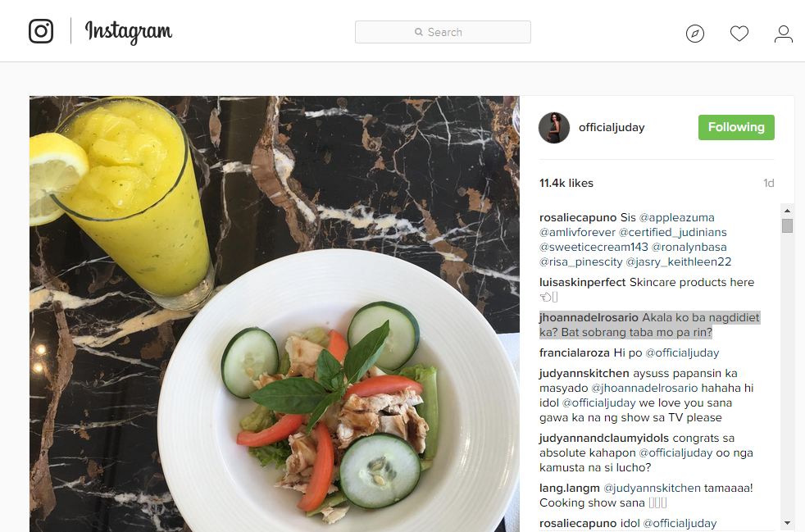Open the Explore compass icon

(694, 34)
